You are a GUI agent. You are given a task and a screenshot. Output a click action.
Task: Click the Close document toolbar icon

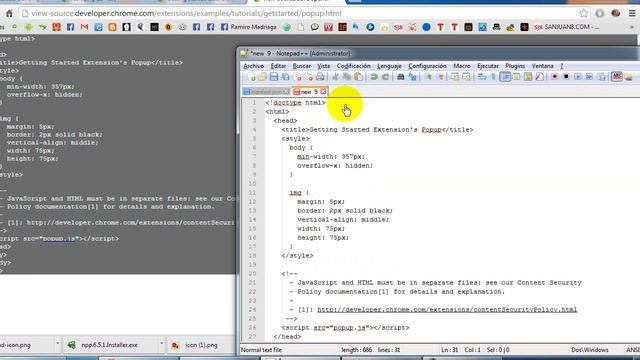click(298, 77)
